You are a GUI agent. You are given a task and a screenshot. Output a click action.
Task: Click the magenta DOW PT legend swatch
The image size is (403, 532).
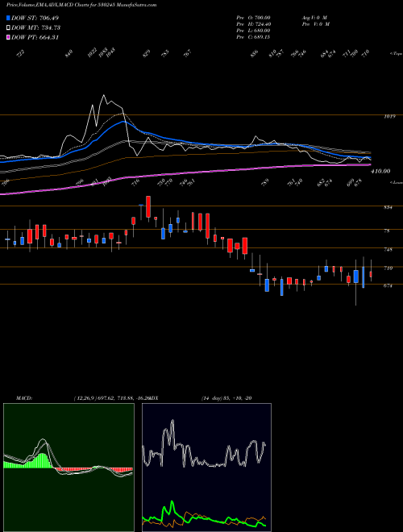pos(8,37)
